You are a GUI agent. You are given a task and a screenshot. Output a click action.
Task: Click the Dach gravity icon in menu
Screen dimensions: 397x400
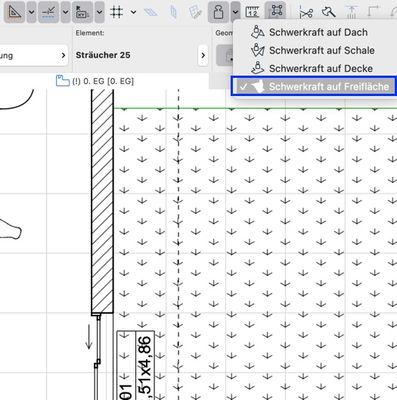click(257, 32)
